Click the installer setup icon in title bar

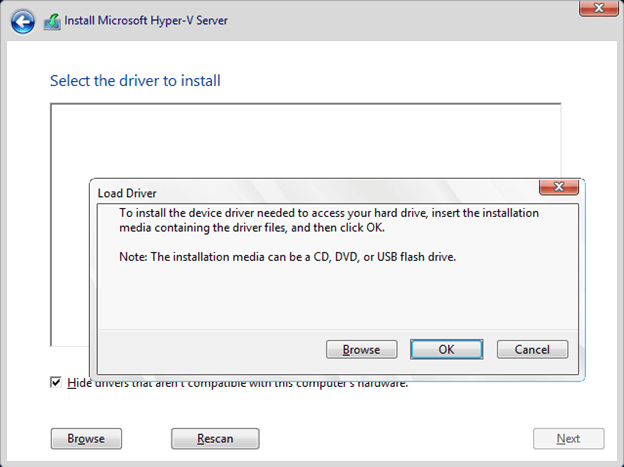pos(52,21)
